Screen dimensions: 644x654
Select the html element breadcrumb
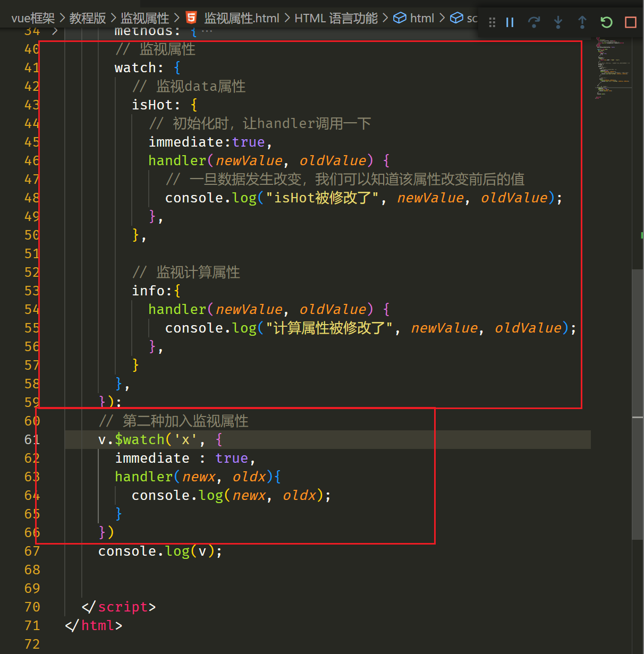point(422,18)
